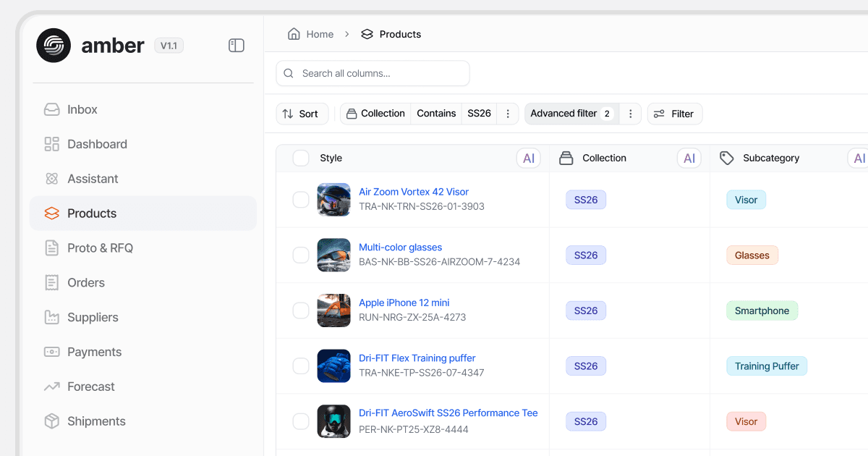Click the Orders list icon
This screenshot has width=868, height=456.
click(x=51, y=283)
